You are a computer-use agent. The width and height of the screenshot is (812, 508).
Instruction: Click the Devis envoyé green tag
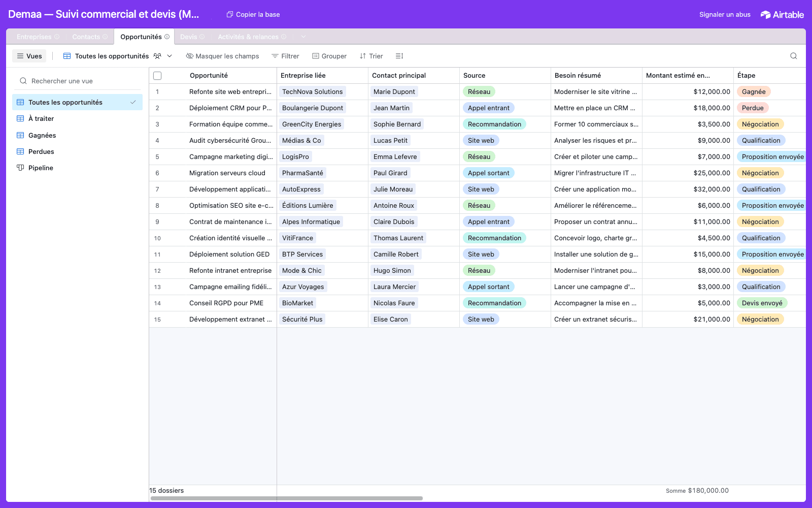[x=762, y=303]
